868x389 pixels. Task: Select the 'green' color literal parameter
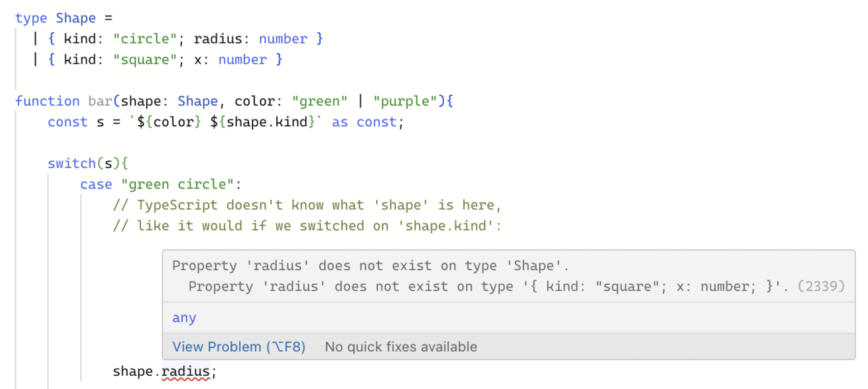pyautogui.click(x=320, y=101)
